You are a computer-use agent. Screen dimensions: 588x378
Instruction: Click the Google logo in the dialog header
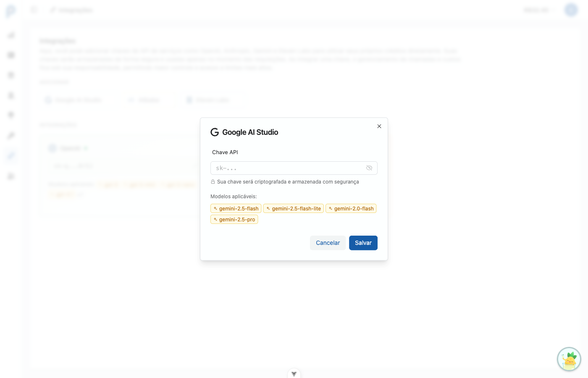(215, 132)
